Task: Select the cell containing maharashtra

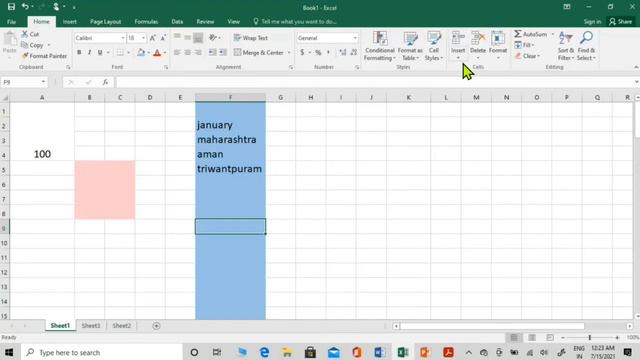Action: [230, 140]
